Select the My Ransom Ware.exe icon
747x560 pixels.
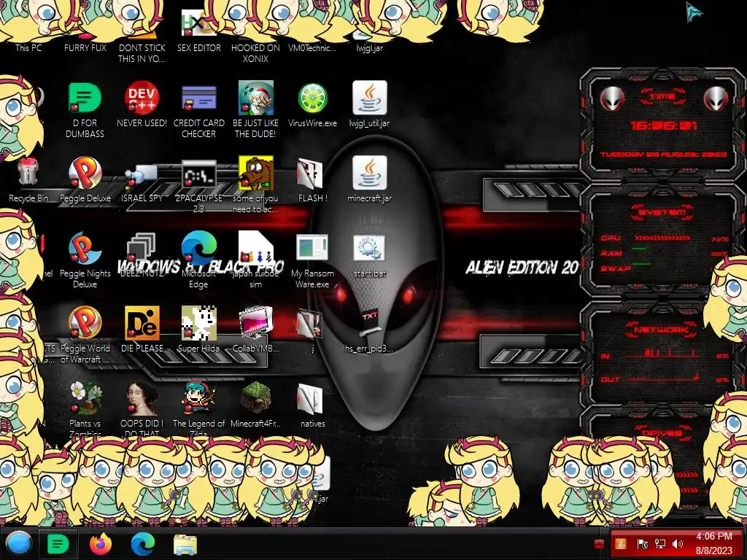tap(312, 248)
